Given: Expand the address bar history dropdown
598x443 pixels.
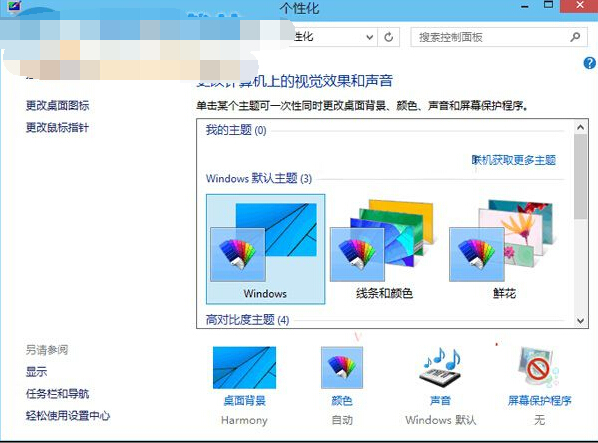Looking at the screenshot, I should click(369, 37).
